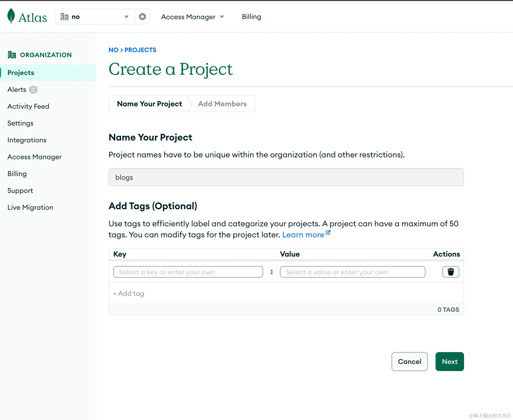Screen dimensions: 513x420
Task: Click the project name field containing 'blogs'
Action: click(x=286, y=177)
